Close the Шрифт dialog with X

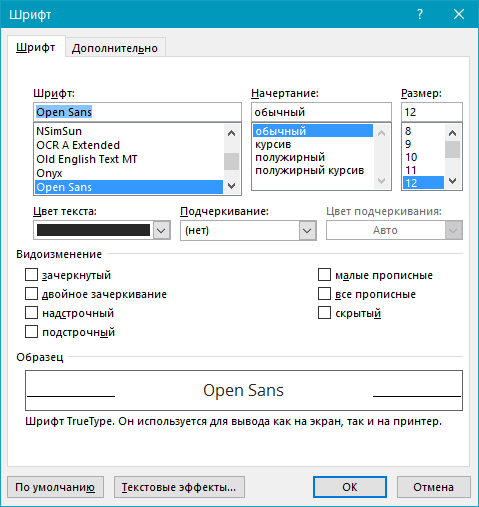click(x=459, y=14)
